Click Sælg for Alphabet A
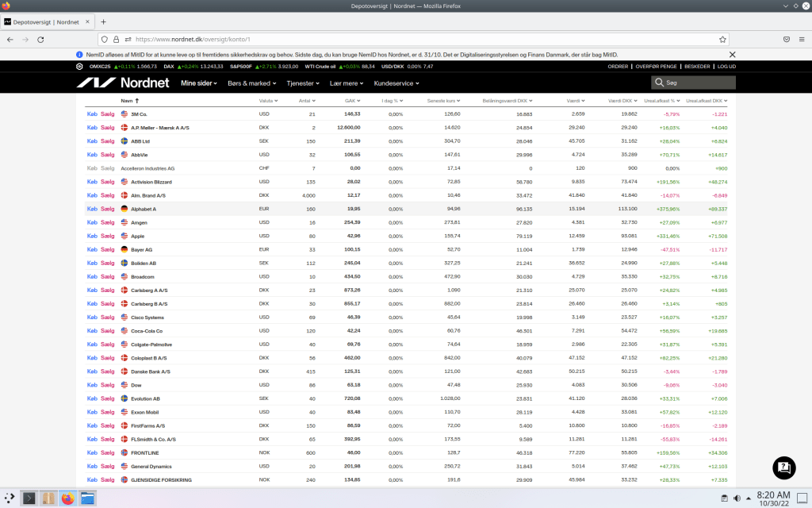Image resolution: width=812 pixels, height=508 pixels. pos(108,209)
